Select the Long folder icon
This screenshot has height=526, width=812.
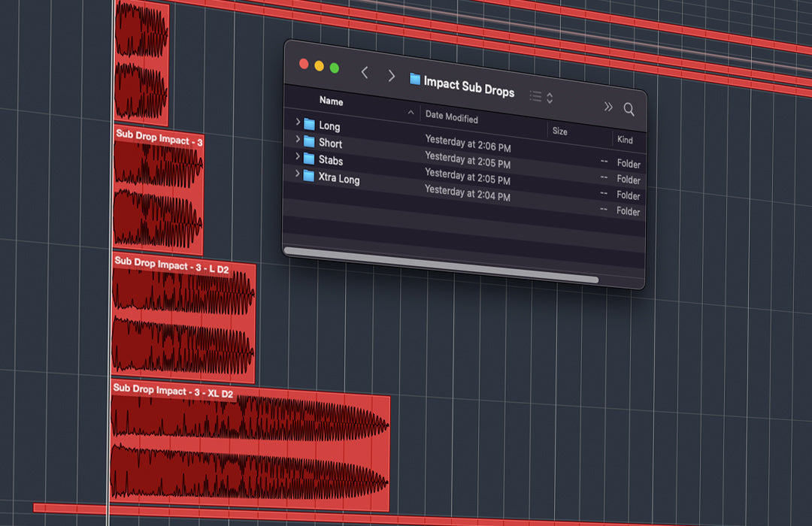coord(309,124)
